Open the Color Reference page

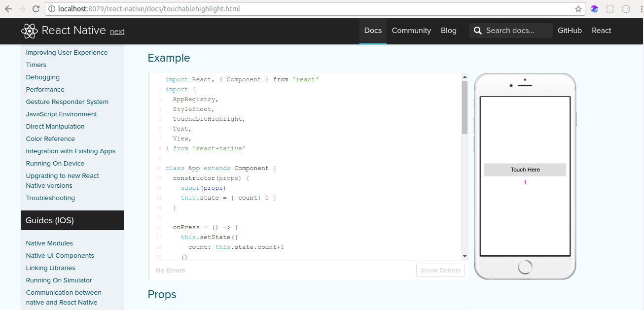[x=50, y=139]
